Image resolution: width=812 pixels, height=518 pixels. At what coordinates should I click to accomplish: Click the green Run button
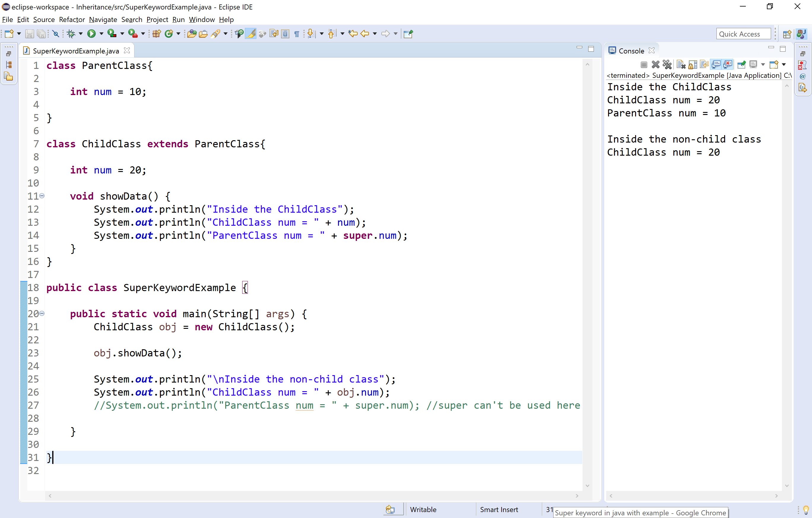(x=91, y=34)
